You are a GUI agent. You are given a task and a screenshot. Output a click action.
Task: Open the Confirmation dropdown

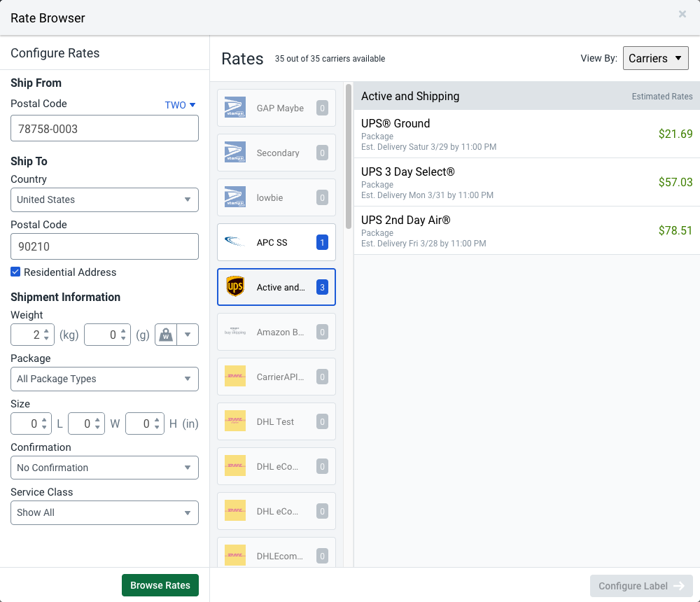pyautogui.click(x=104, y=468)
